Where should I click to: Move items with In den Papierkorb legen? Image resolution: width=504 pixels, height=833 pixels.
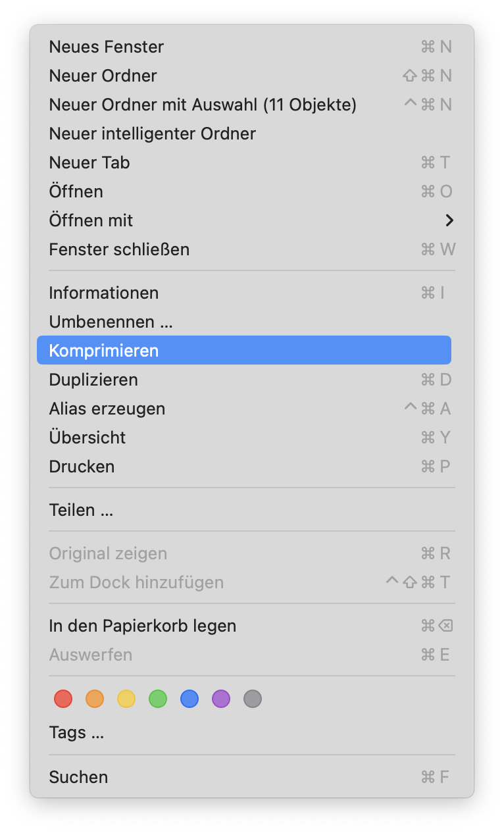point(143,626)
